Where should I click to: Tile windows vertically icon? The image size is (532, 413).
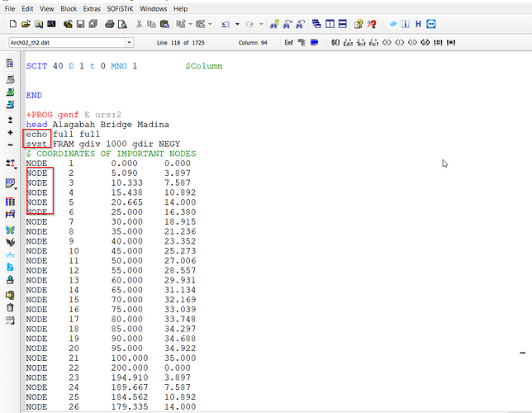(330, 24)
